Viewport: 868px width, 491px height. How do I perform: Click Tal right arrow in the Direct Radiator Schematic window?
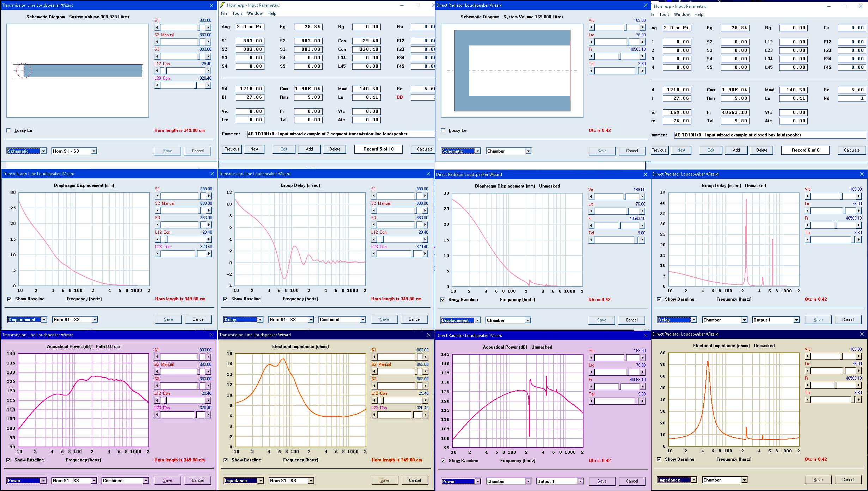click(643, 70)
